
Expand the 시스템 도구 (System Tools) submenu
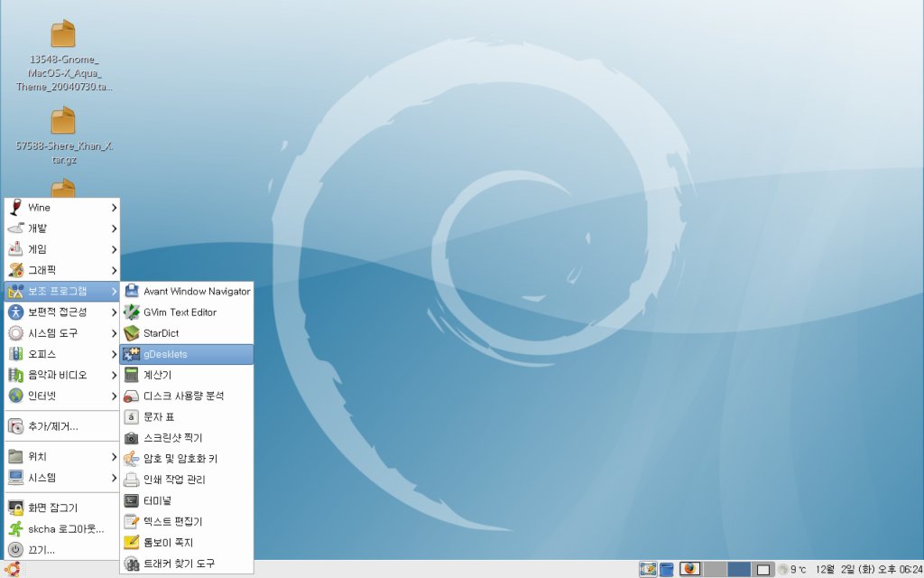point(62,333)
